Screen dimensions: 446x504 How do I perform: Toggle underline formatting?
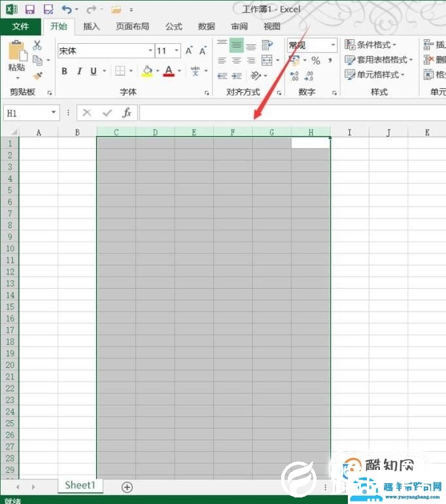[x=94, y=71]
